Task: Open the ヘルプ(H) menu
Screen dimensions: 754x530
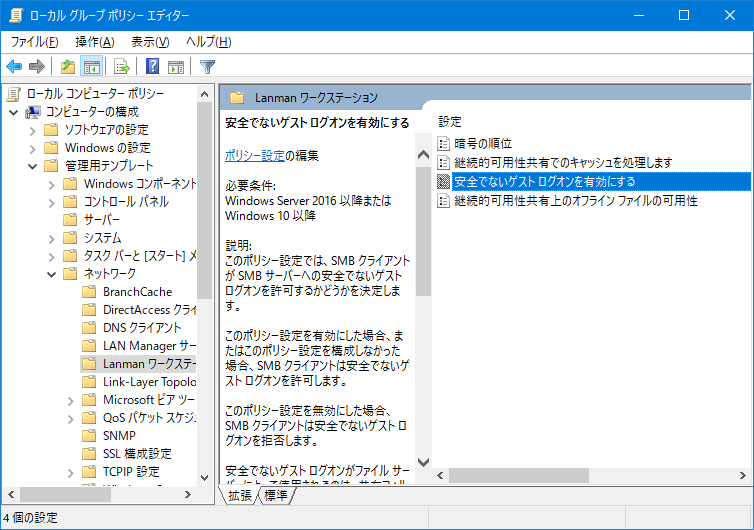Action: click(209, 42)
